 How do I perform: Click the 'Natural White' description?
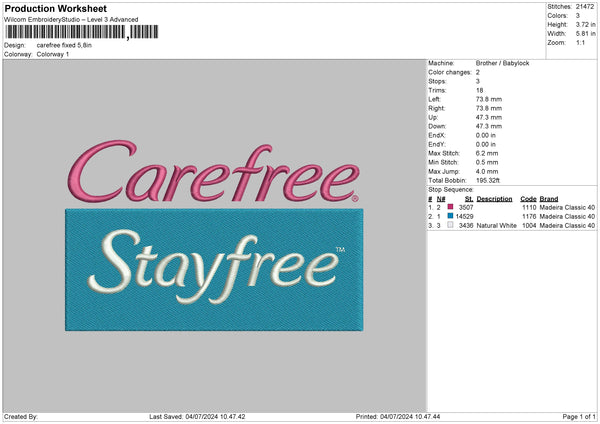[x=497, y=226]
